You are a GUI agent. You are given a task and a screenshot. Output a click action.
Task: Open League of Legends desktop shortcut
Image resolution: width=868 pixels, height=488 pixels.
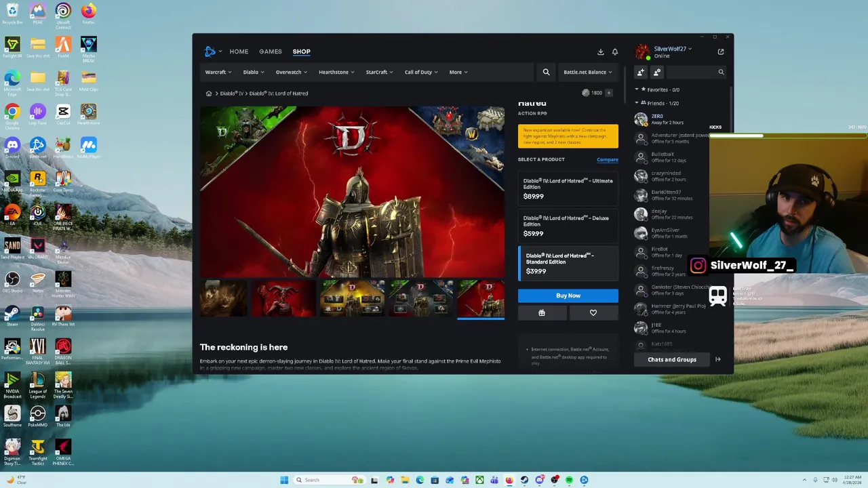coord(38,384)
